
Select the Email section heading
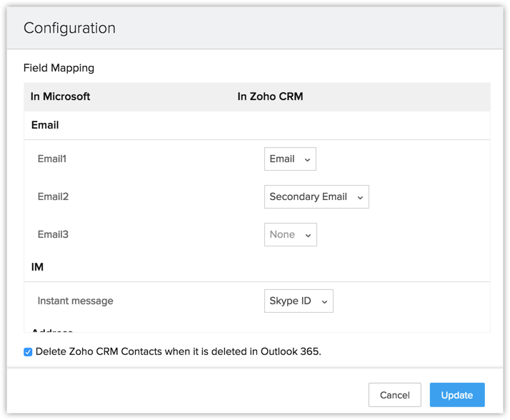pos(45,125)
